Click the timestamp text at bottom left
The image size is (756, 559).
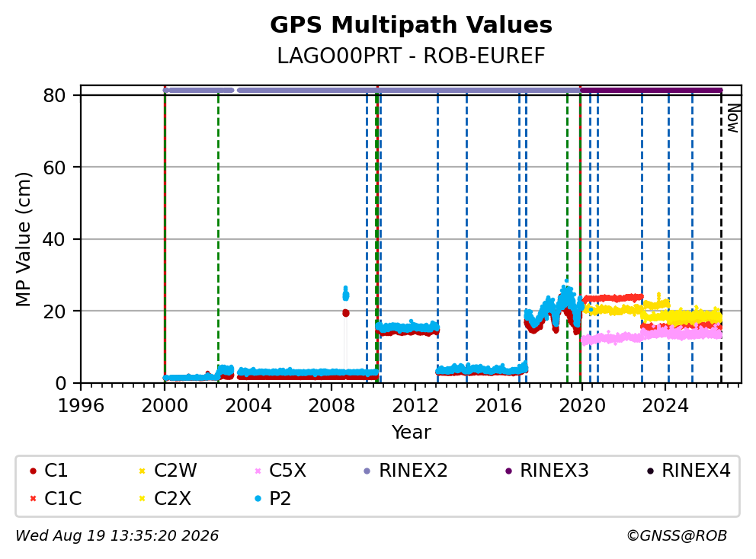pyautogui.click(x=117, y=535)
